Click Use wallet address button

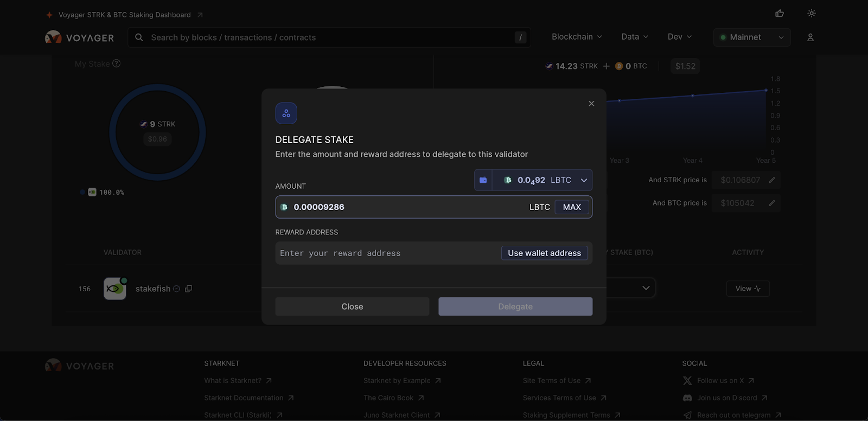click(x=544, y=253)
